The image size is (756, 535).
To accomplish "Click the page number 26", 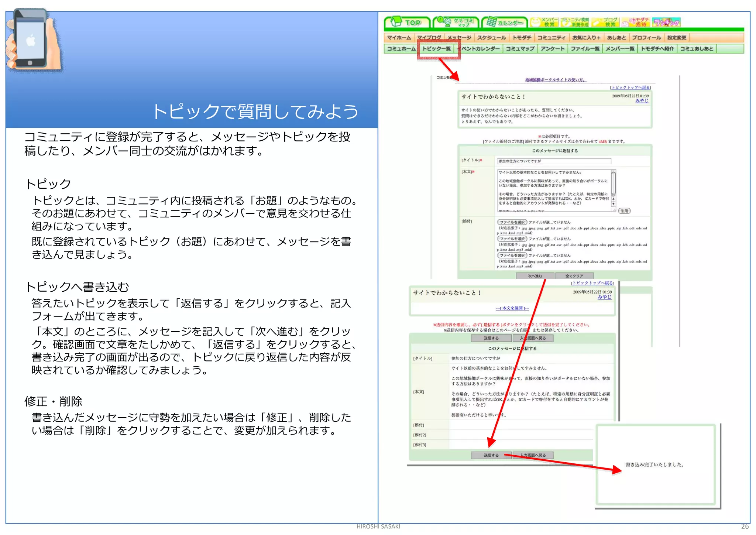I will click(745, 527).
